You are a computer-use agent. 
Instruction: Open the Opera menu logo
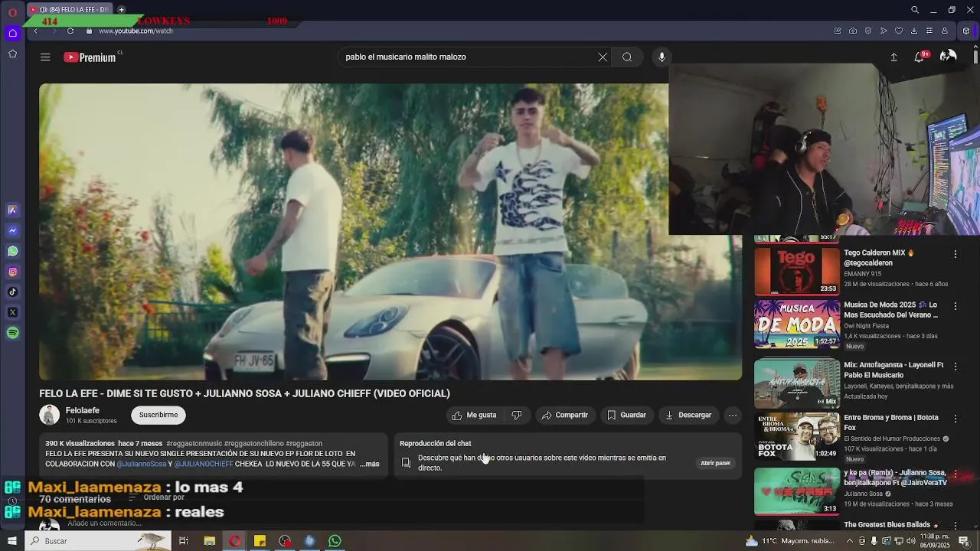(x=12, y=12)
